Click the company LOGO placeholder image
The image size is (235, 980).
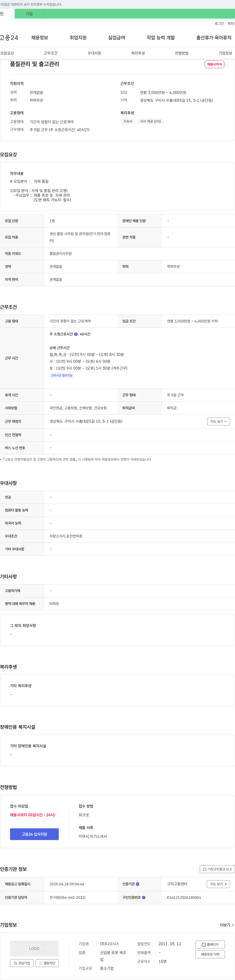coord(34,948)
